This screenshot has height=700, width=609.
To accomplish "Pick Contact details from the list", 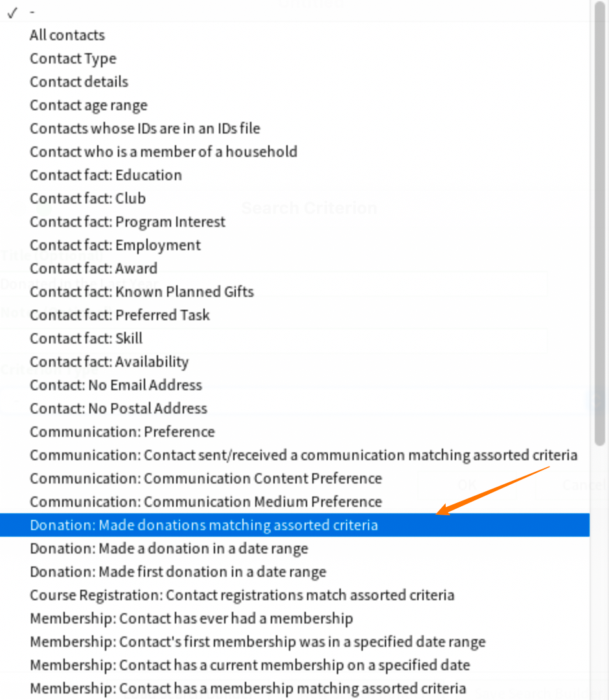I will pos(295,82).
